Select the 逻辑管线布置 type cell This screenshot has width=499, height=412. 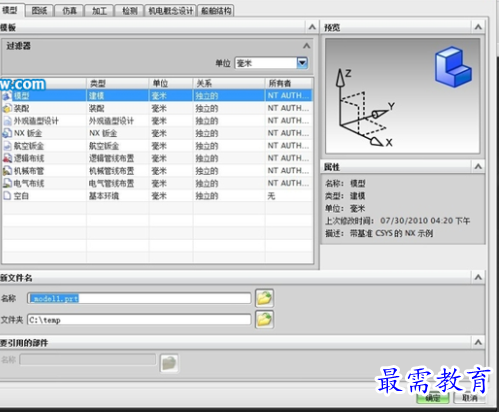(x=118, y=158)
